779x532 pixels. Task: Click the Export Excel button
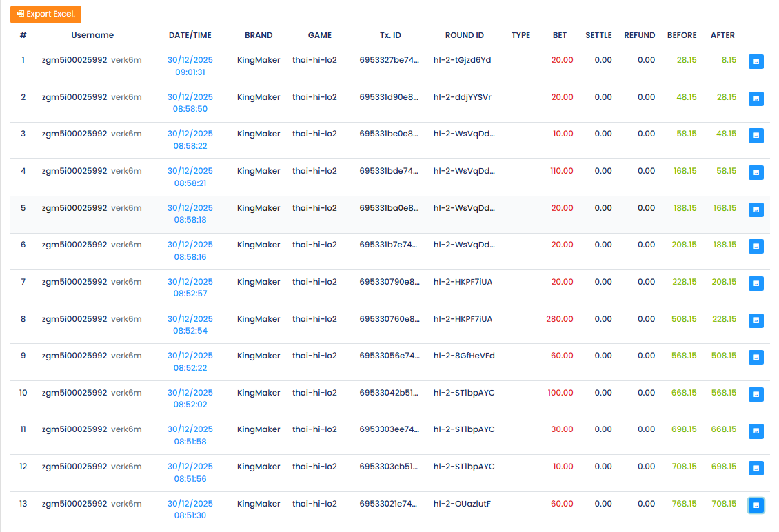tap(45, 14)
